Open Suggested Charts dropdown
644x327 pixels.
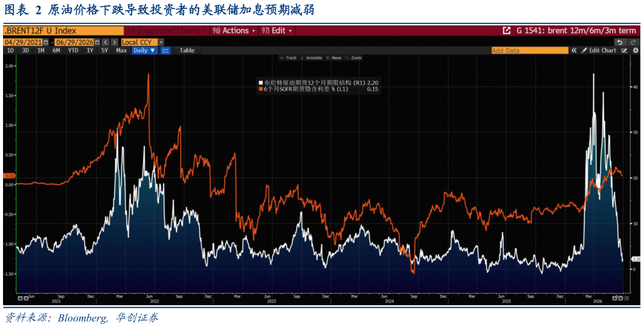[x=167, y=30]
